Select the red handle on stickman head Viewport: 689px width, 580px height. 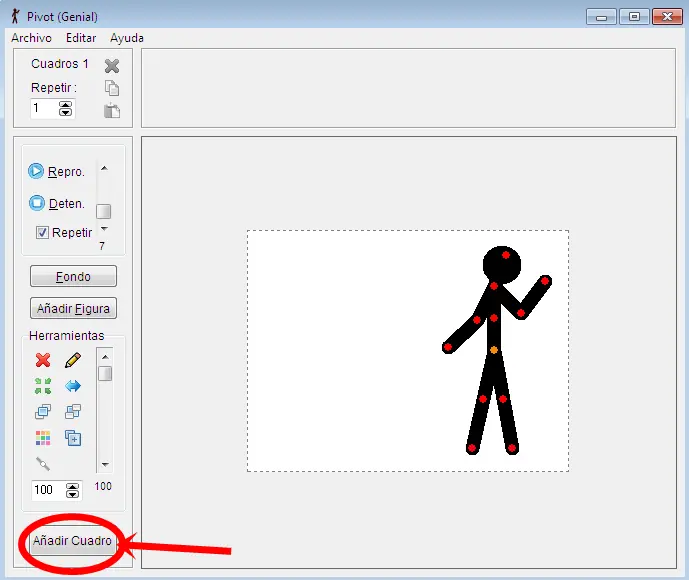[x=506, y=255]
